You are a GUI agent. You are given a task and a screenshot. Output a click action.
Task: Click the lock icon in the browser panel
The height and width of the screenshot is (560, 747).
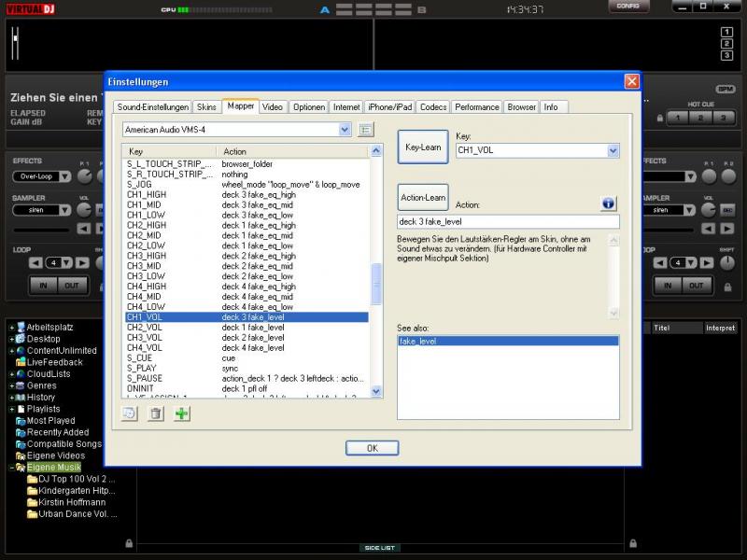coord(129,542)
